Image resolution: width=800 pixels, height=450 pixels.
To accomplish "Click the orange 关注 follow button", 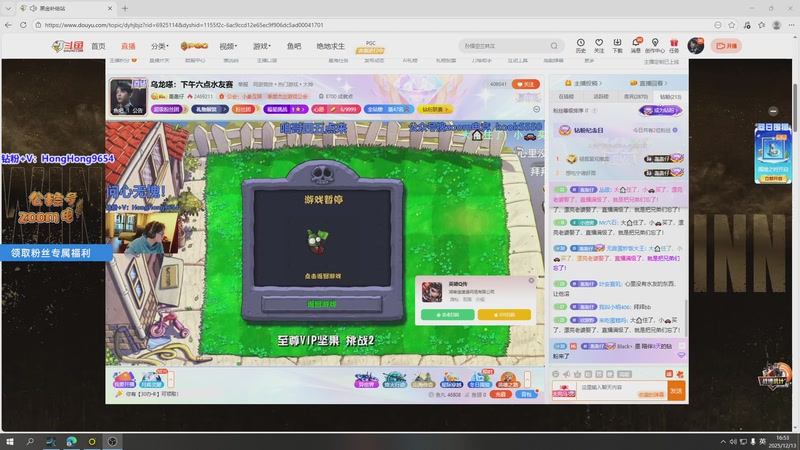I will [526, 84].
